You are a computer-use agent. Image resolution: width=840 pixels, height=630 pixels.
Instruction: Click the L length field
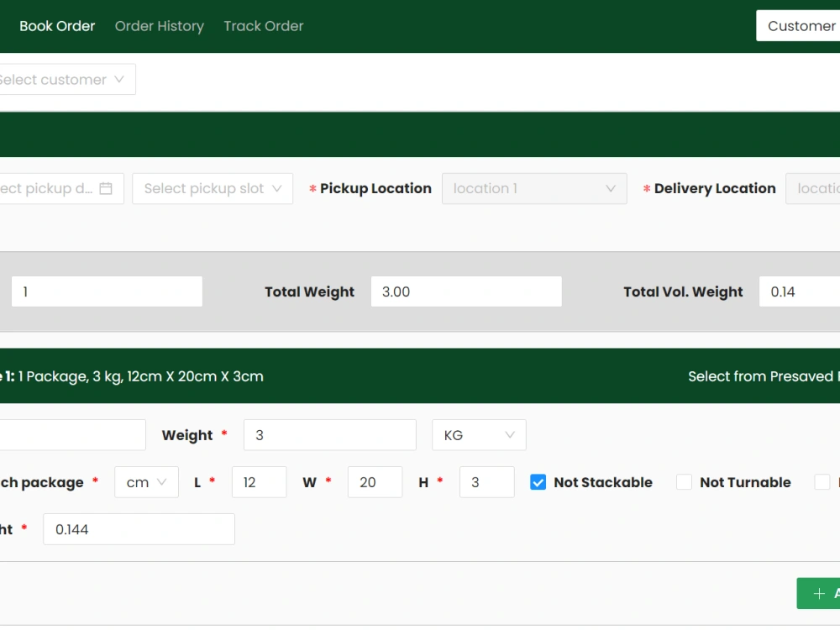[260, 482]
